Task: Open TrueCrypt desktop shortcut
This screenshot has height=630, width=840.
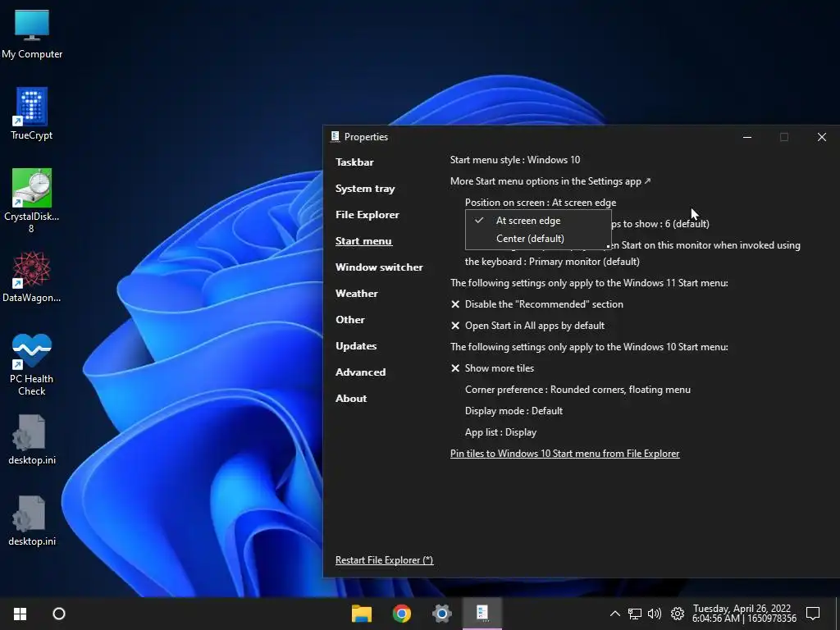Action: coord(32,113)
